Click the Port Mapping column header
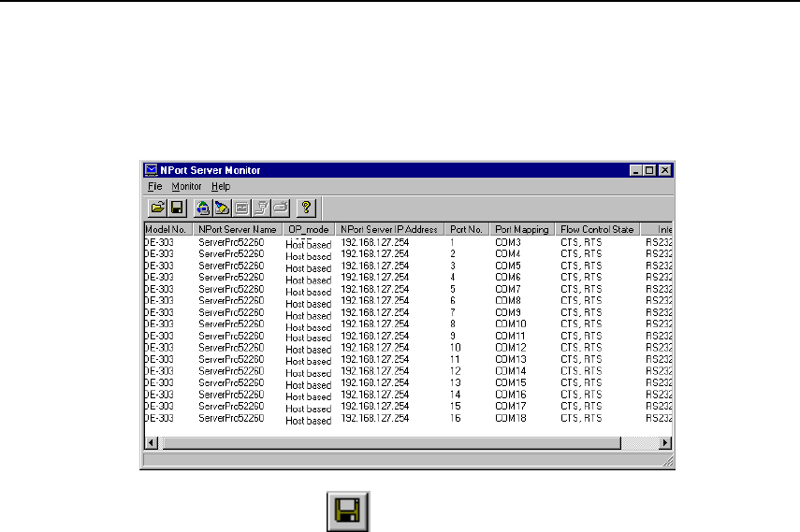800x532 pixels. (x=522, y=229)
